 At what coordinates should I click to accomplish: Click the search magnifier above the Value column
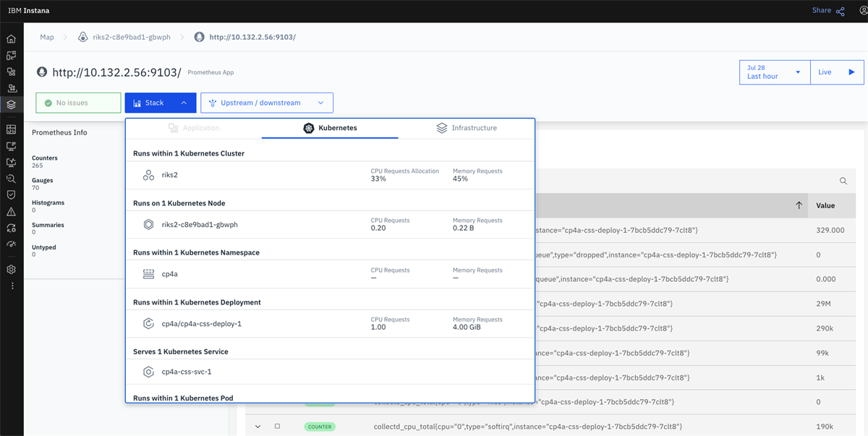tap(843, 181)
